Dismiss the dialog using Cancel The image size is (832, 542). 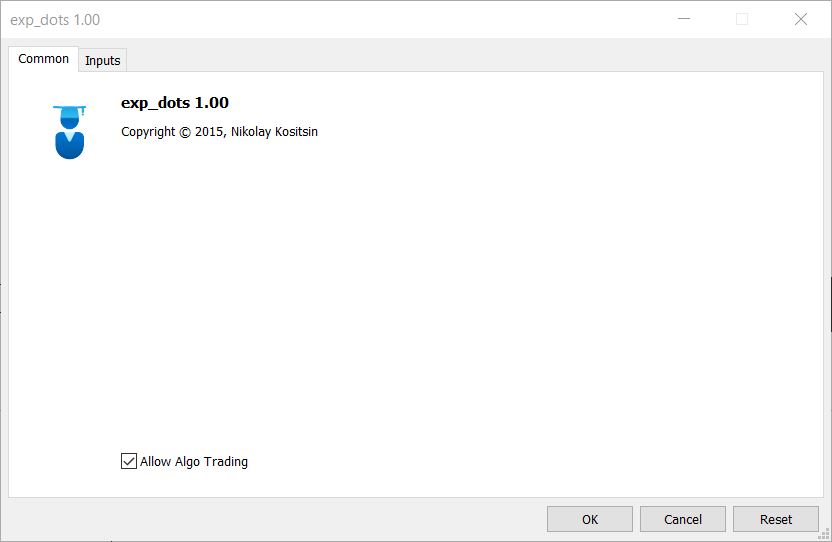pyautogui.click(x=682, y=519)
